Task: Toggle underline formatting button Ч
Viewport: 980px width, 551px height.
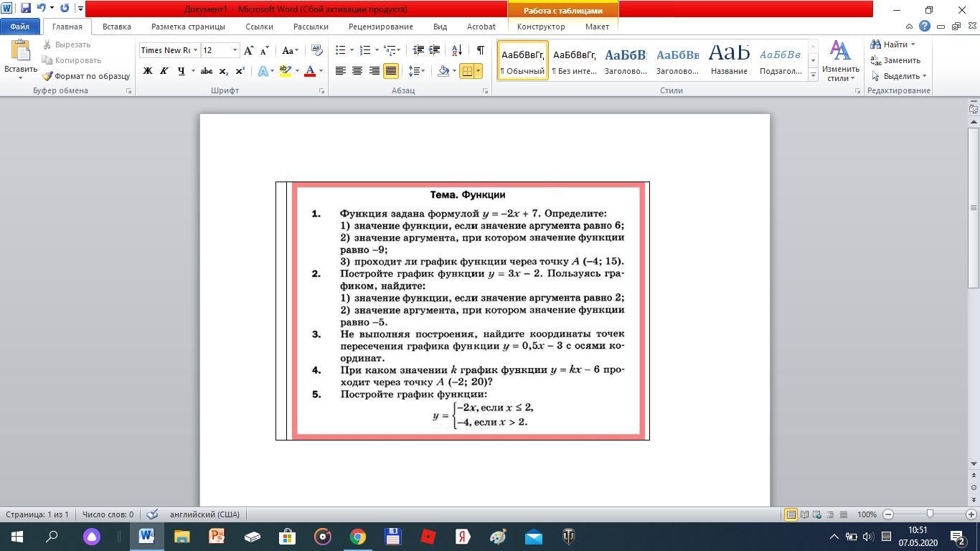Action: point(181,71)
